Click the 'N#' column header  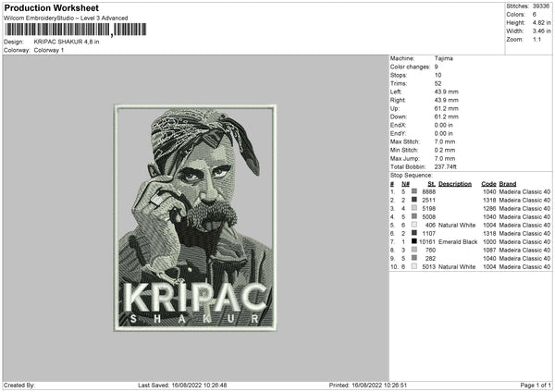pyautogui.click(x=405, y=184)
